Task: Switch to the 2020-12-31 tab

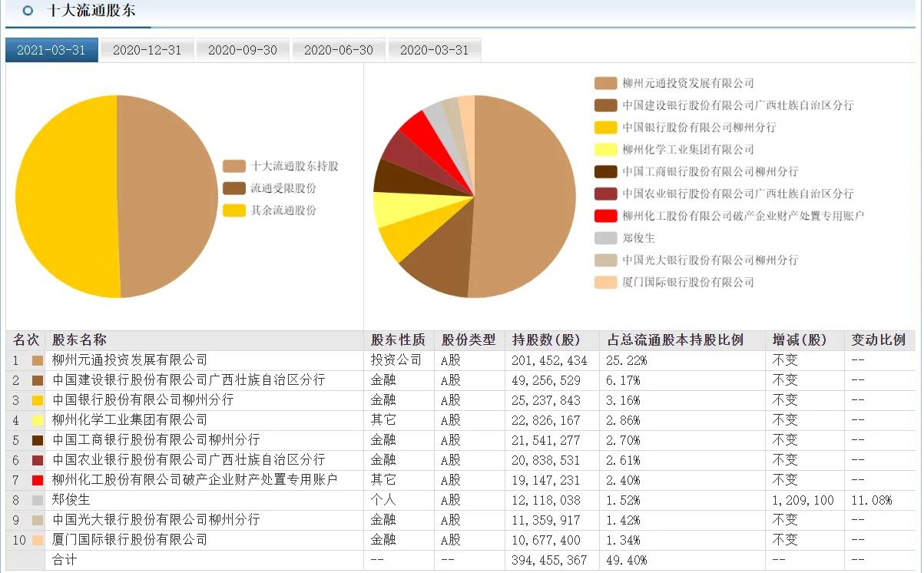Action: click(146, 49)
